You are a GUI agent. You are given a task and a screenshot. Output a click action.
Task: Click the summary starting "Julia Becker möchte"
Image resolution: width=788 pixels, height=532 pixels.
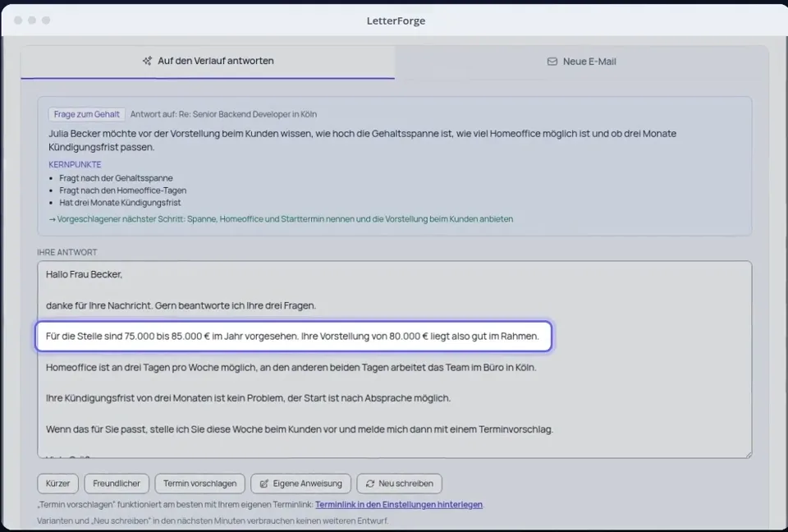[362, 140]
